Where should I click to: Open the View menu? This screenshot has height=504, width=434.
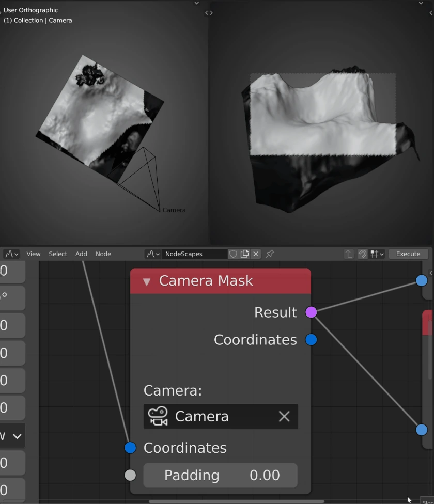tap(34, 254)
